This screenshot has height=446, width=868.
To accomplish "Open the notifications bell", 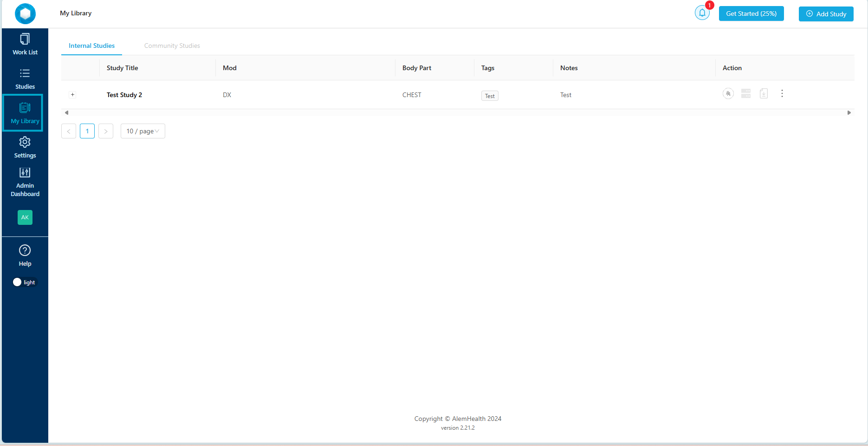I will (702, 13).
